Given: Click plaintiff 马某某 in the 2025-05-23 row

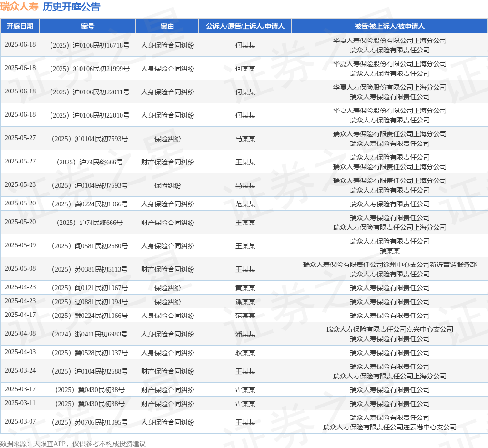Looking at the screenshot, I should [245, 185].
